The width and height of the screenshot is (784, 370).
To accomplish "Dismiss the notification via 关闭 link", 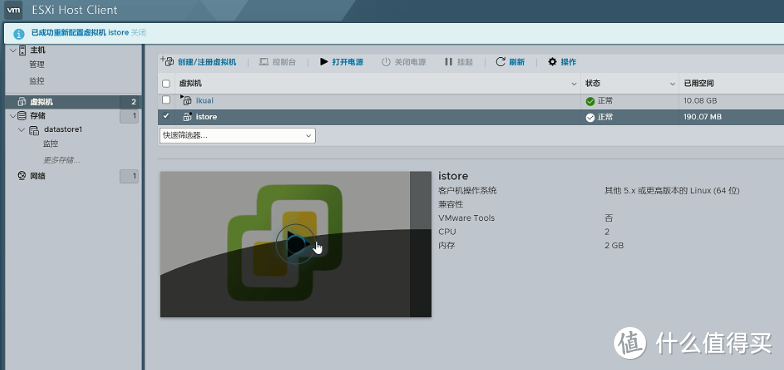I will (x=138, y=32).
